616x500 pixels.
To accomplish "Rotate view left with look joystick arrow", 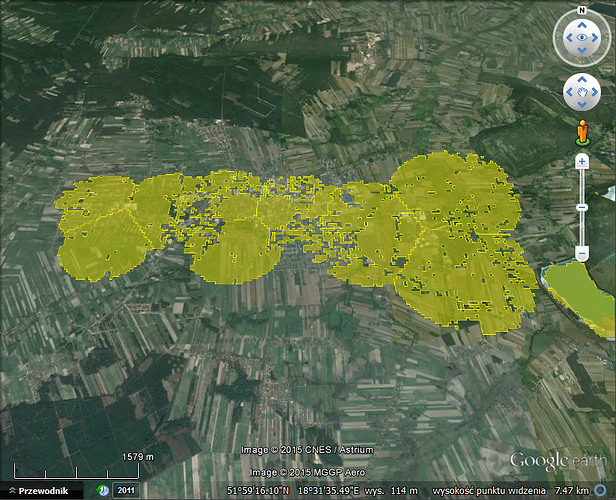I will click(569, 38).
